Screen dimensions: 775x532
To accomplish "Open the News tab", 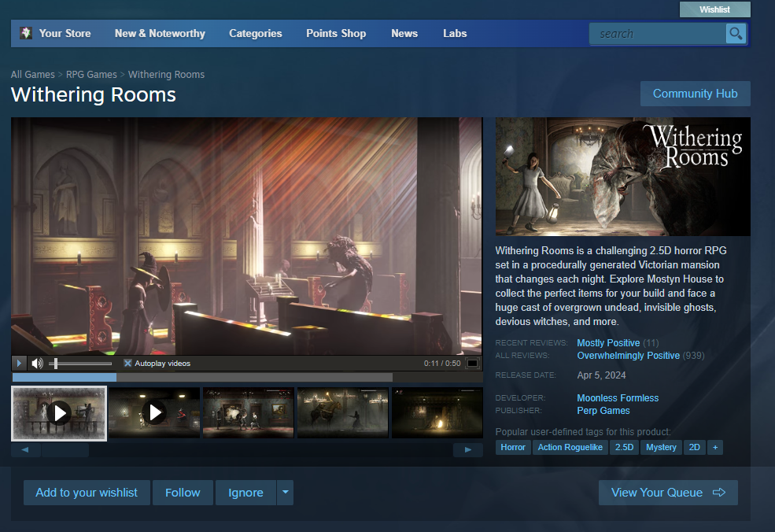I will (x=404, y=33).
